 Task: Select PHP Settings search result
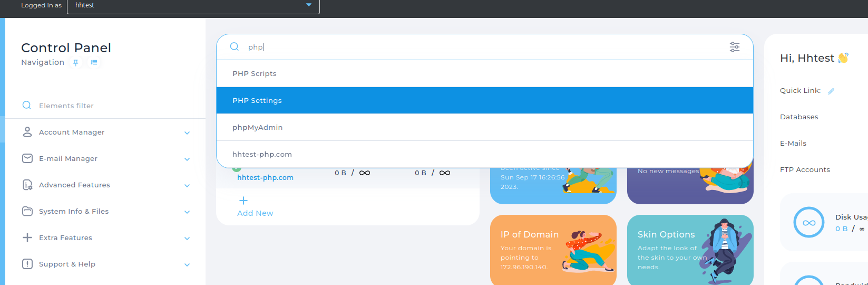click(484, 100)
